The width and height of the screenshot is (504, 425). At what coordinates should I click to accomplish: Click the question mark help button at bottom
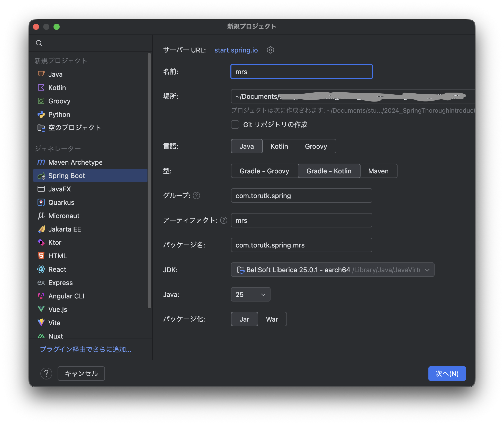[46, 374]
